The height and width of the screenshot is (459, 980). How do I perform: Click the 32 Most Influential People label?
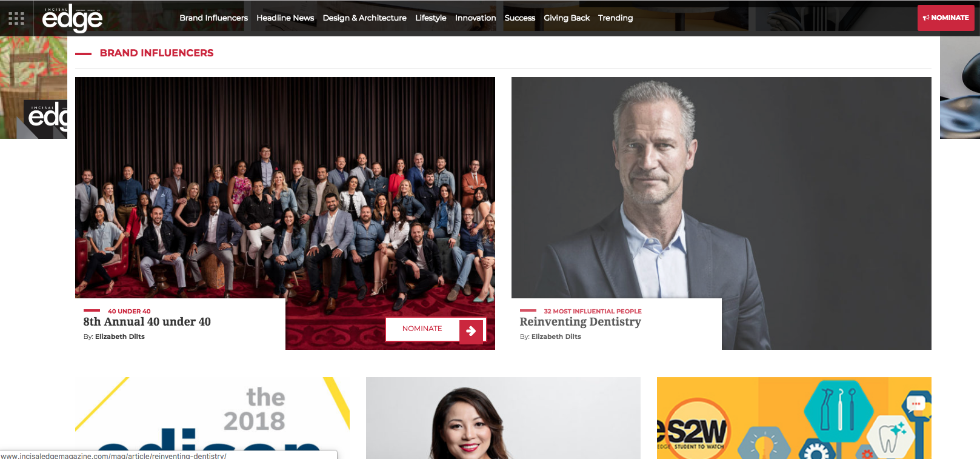click(592, 311)
